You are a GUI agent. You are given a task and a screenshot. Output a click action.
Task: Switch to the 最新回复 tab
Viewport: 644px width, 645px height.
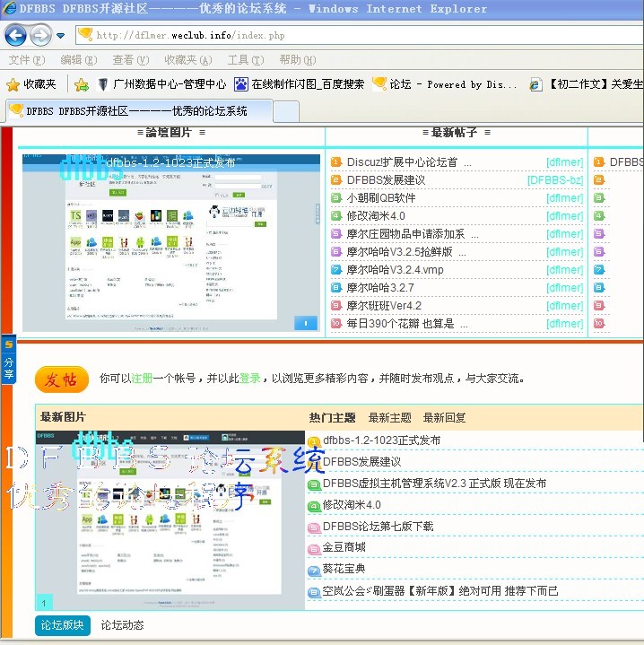click(x=444, y=418)
